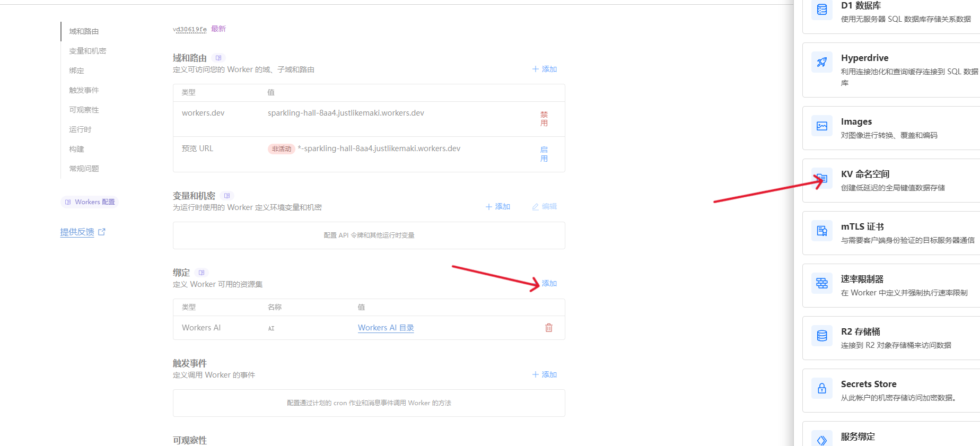Click plus icon of 变量和机密 添加
The image size is (980, 446).
[489, 207]
